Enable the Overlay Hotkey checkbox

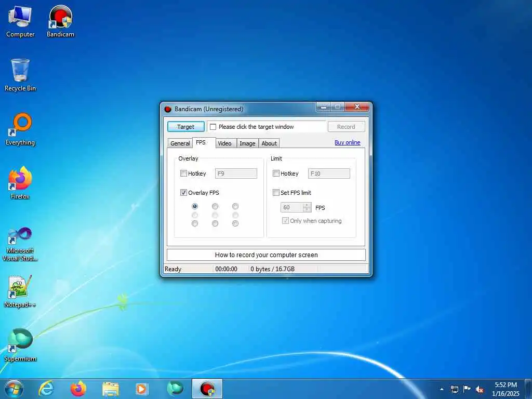(x=183, y=174)
